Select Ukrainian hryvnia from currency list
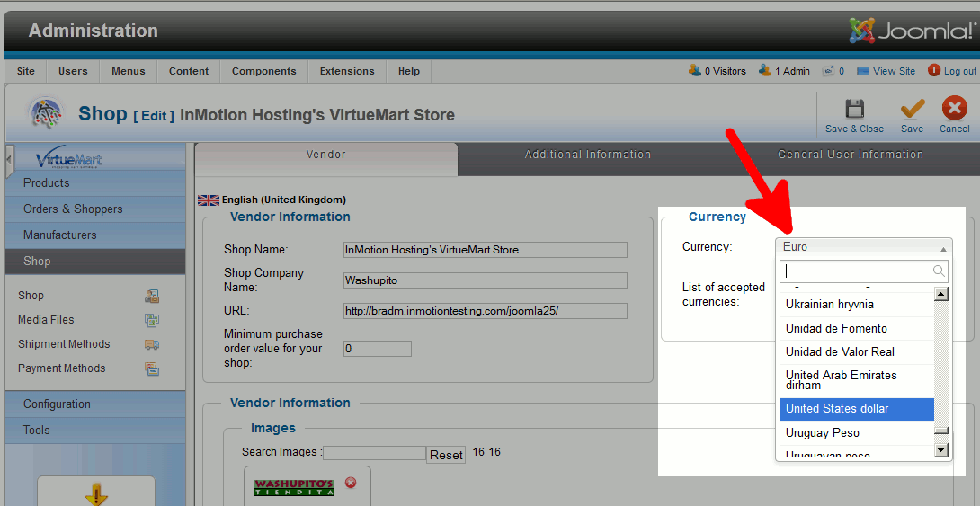The image size is (980, 506). [x=856, y=305]
